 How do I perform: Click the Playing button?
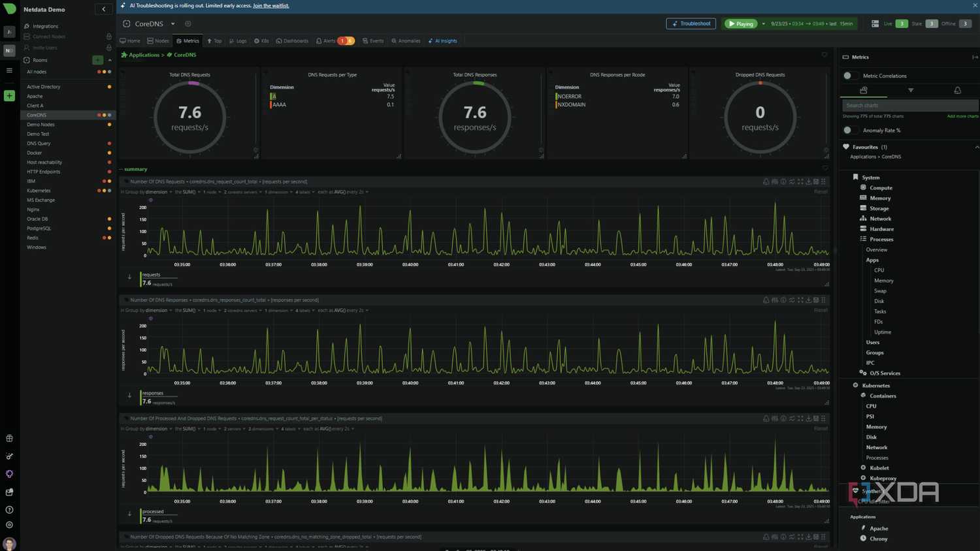(x=741, y=24)
